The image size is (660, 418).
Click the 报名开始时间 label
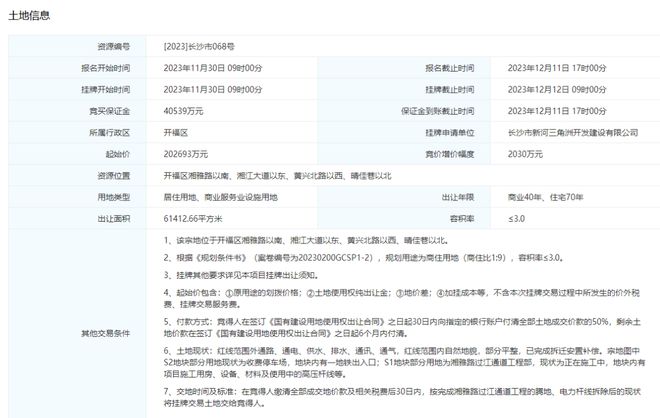tap(106, 68)
